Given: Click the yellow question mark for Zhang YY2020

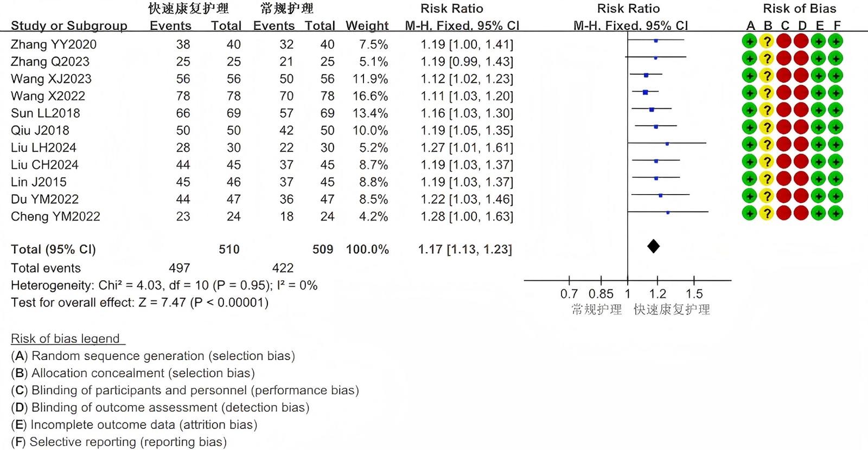Looking at the screenshot, I should pyautogui.click(x=766, y=41).
